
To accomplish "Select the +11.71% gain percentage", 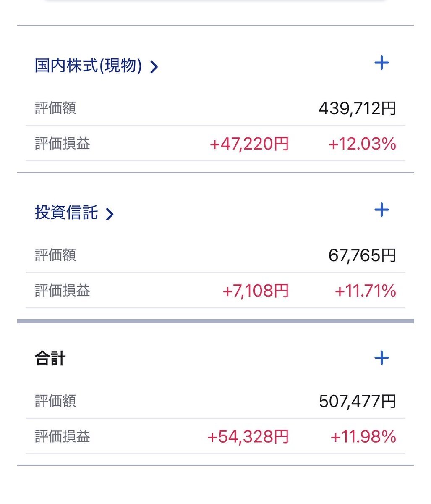I will pos(365,291).
